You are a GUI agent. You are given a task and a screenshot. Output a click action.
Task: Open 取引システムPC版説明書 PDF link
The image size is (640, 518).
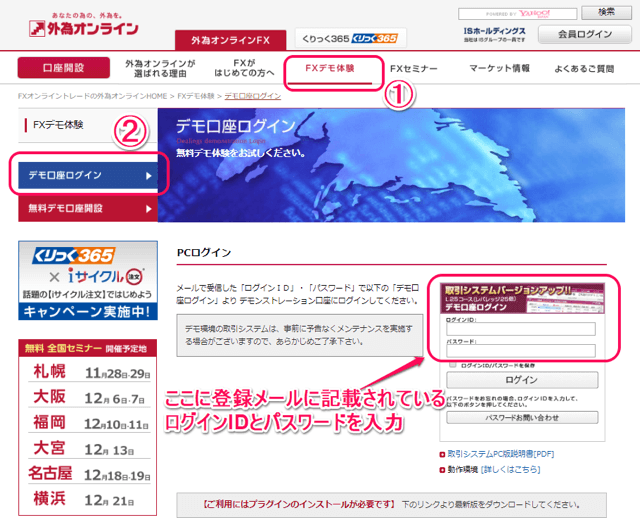501,454
